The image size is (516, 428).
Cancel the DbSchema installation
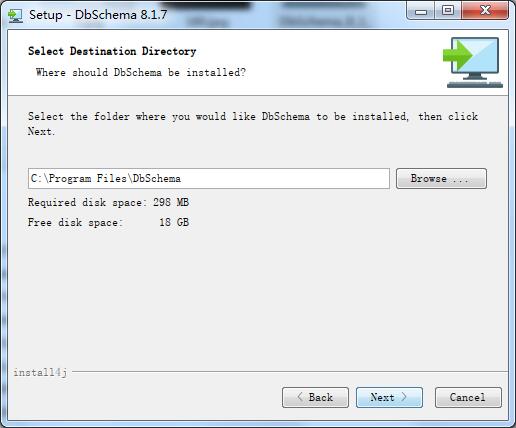pyautogui.click(x=468, y=397)
